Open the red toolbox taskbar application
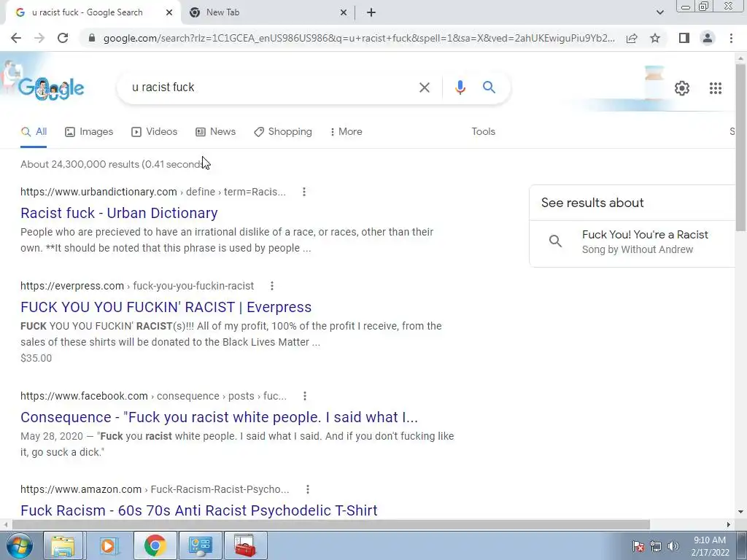The width and height of the screenshot is (747, 560). click(x=245, y=545)
